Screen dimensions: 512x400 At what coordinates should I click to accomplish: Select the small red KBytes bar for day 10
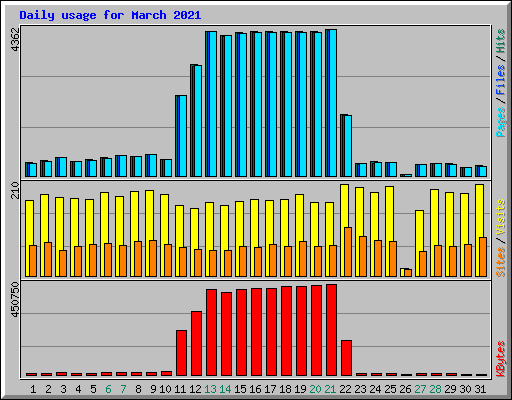coord(166,374)
